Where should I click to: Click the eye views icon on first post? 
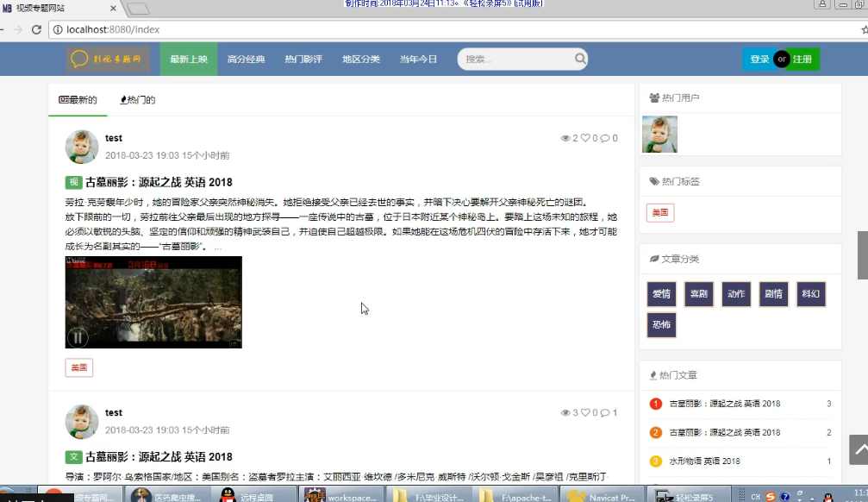(x=565, y=139)
